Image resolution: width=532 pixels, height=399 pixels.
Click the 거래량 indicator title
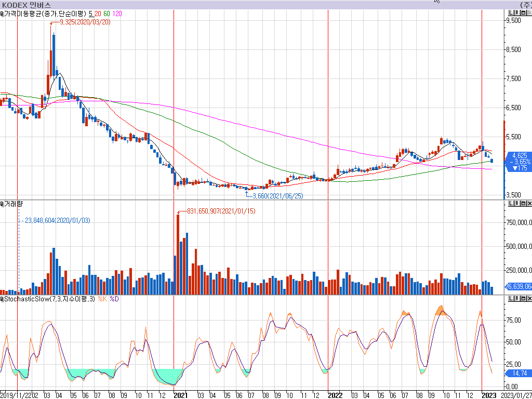(x=14, y=204)
